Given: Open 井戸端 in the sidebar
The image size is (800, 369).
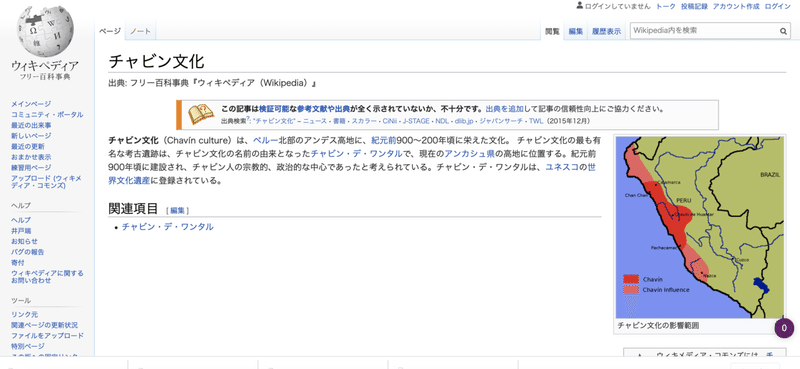Looking at the screenshot, I should coord(21,231).
